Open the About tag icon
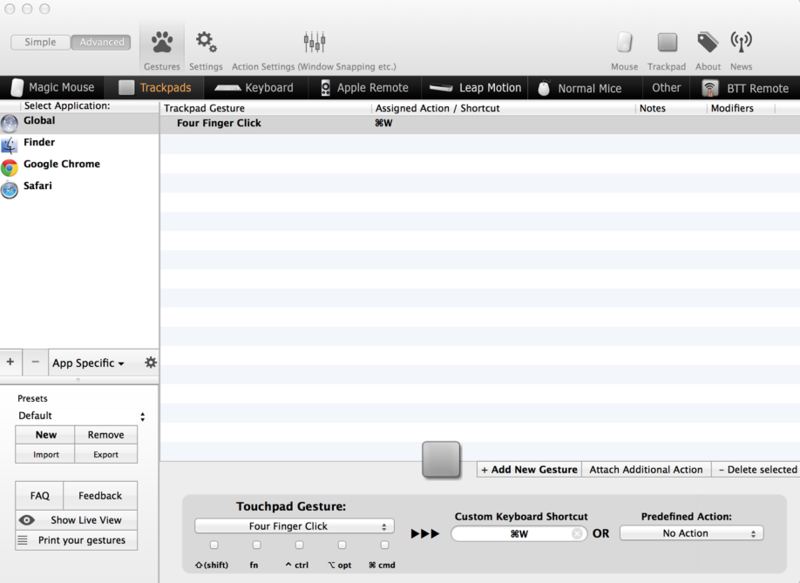This screenshot has width=800, height=583. tap(708, 42)
